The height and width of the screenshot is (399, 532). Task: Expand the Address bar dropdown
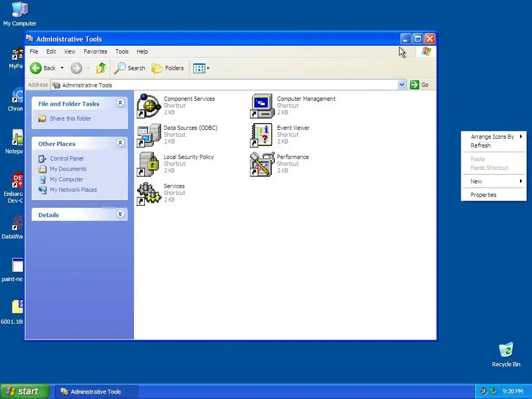coord(402,85)
